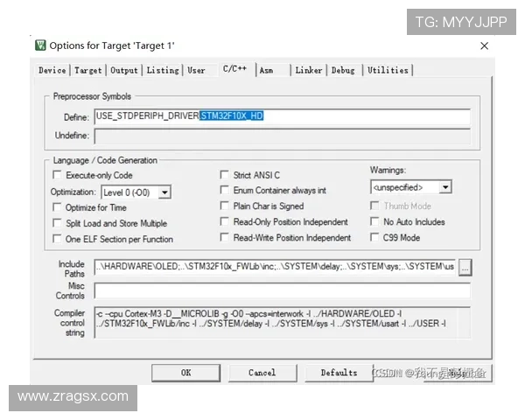Click the Defaults button
The height and width of the screenshot is (420, 525).
(339, 373)
